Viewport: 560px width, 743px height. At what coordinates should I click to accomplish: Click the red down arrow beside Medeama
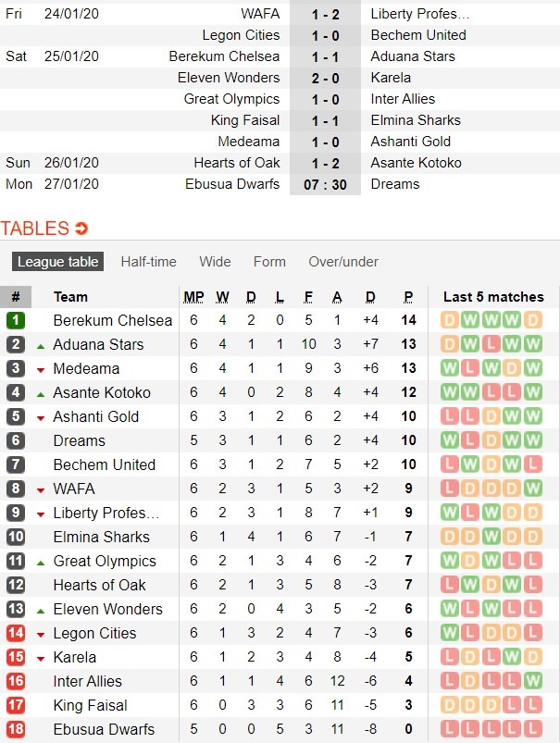pos(41,369)
